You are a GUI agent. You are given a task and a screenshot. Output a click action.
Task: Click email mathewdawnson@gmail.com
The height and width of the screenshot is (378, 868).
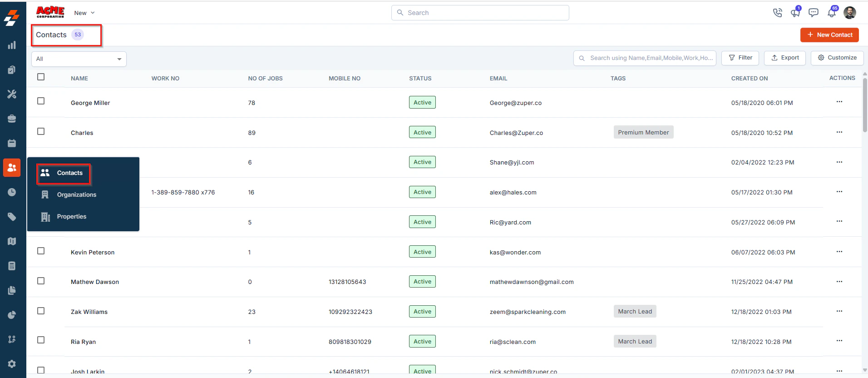532,282
